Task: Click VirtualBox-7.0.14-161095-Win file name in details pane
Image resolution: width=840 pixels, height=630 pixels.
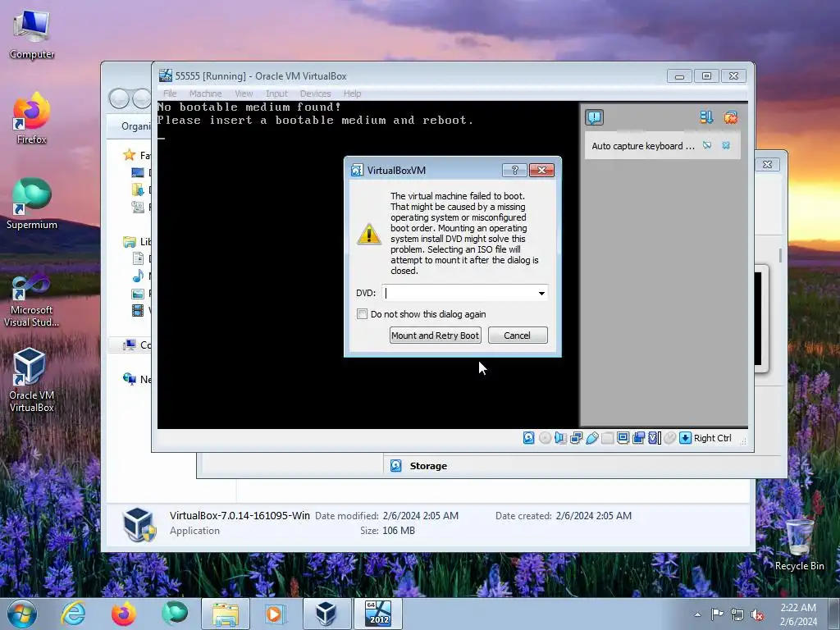Action: click(240, 515)
